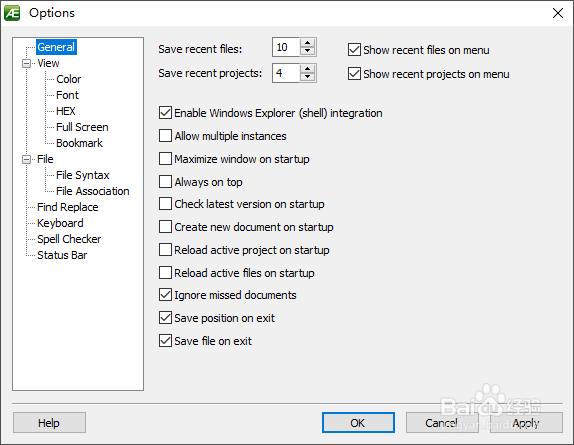Image resolution: width=574 pixels, height=445 pixels.
Task: Click the Apply button
Action: coord(526,423)
